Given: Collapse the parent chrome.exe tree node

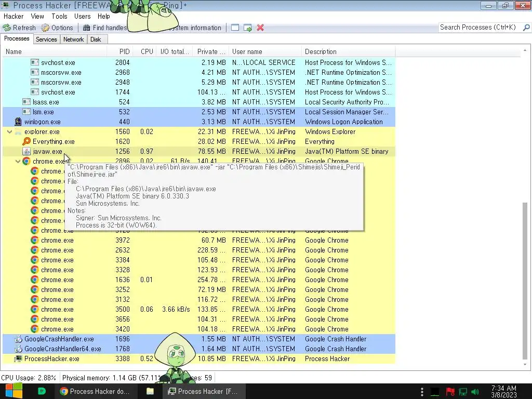Looking at the screenshot, I should 18,162.
